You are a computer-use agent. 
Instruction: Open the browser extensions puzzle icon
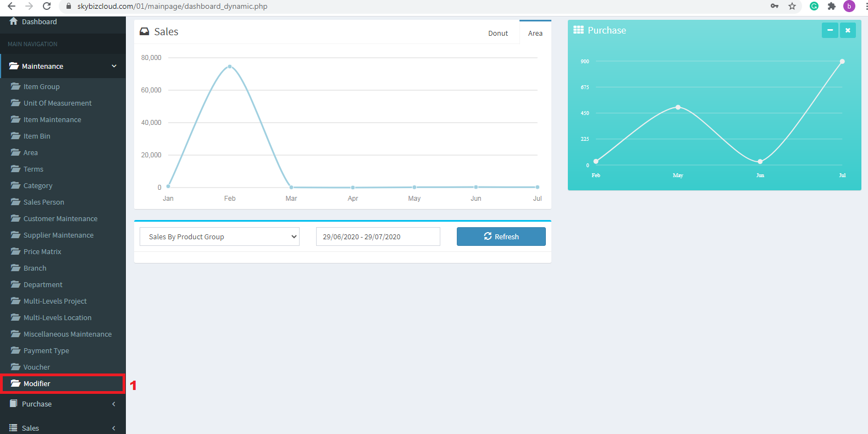point(832,6)
